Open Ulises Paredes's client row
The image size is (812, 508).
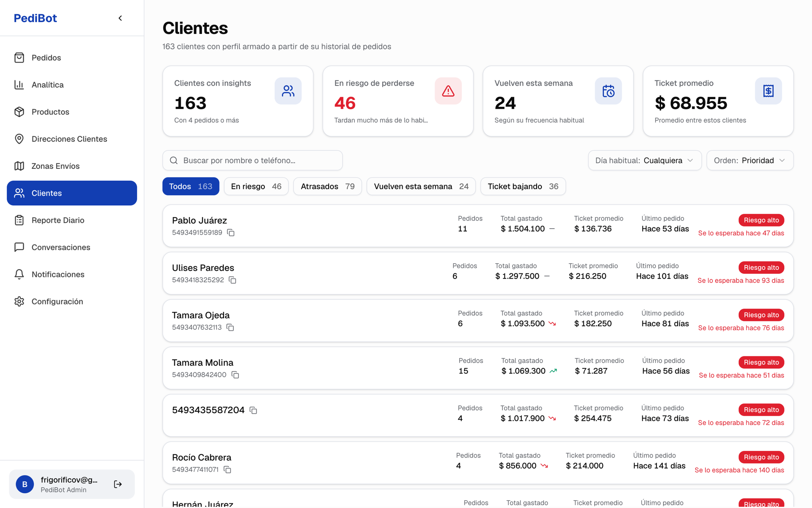tap(478, 273)
